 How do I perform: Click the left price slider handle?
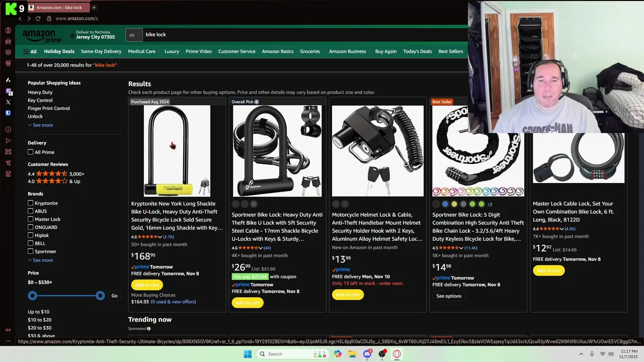(x=33, y=296)
